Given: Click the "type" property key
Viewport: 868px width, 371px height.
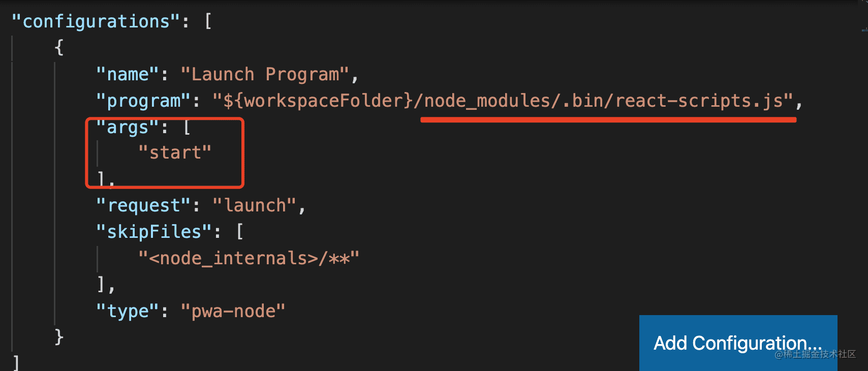Looking at the screenshot, I should tap(128, 311).
